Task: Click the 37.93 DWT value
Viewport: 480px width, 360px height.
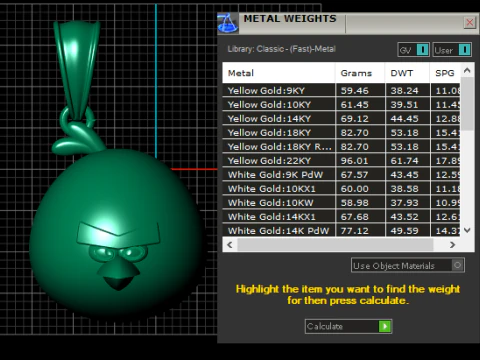Action: click(x=404, y=203)
